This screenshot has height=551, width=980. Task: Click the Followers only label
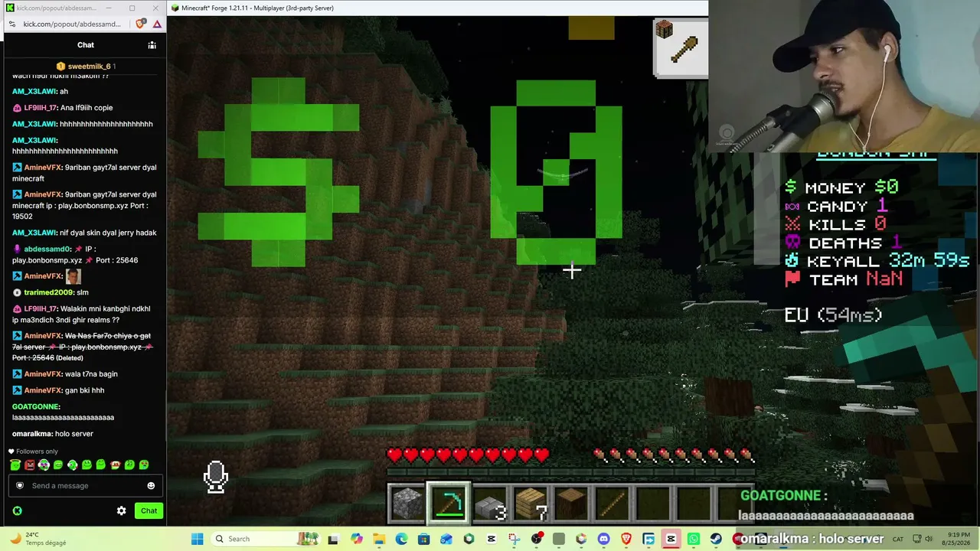pos(37,452)
